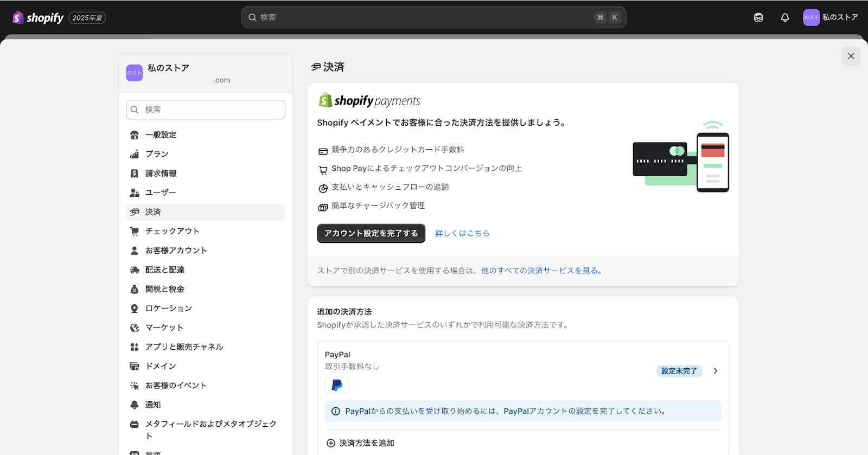
Task: Open 通知 settings
Action: click(206, 405)
